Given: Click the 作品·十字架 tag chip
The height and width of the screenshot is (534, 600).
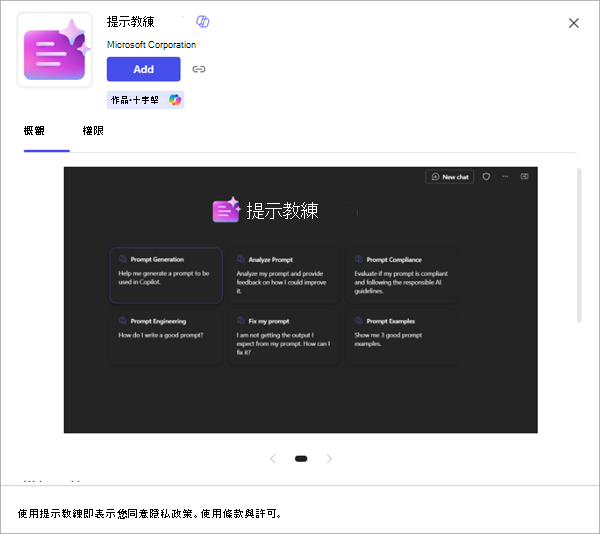Looking at the screenshot, I should [x=145, y=100].
